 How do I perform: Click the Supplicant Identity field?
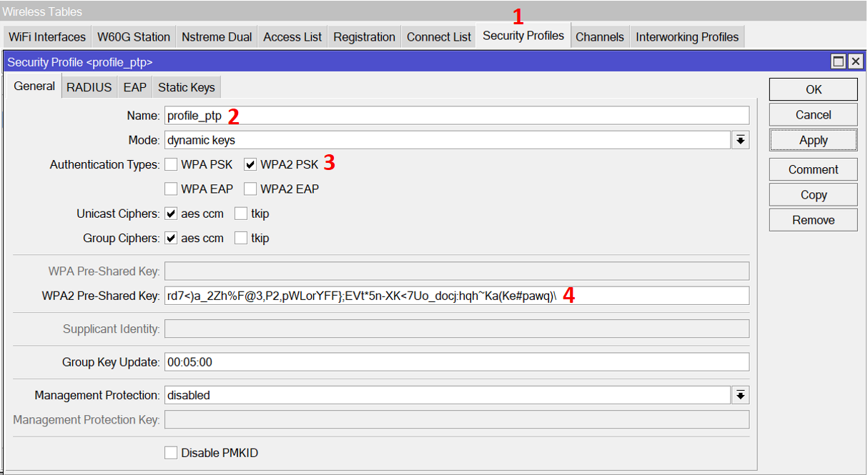[457, 329]
